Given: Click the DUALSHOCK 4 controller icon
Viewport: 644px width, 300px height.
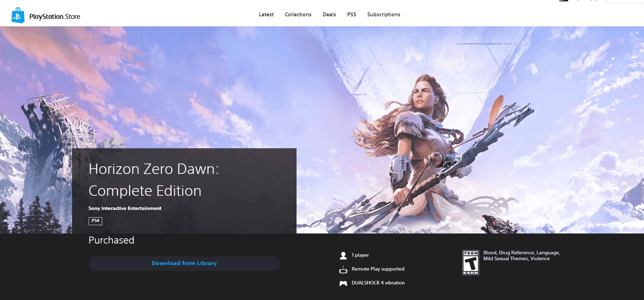Looking at the screenshot, I should (x=343, y=283).
